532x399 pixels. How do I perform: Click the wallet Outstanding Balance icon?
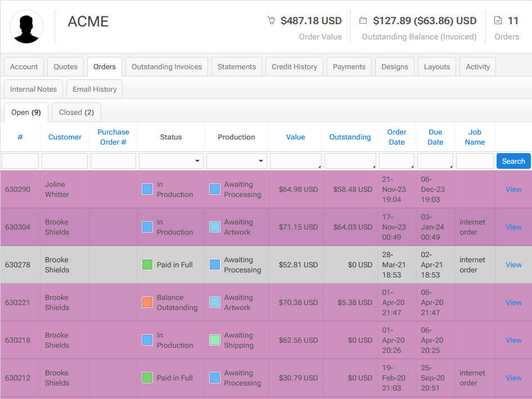tap(363, 21)
